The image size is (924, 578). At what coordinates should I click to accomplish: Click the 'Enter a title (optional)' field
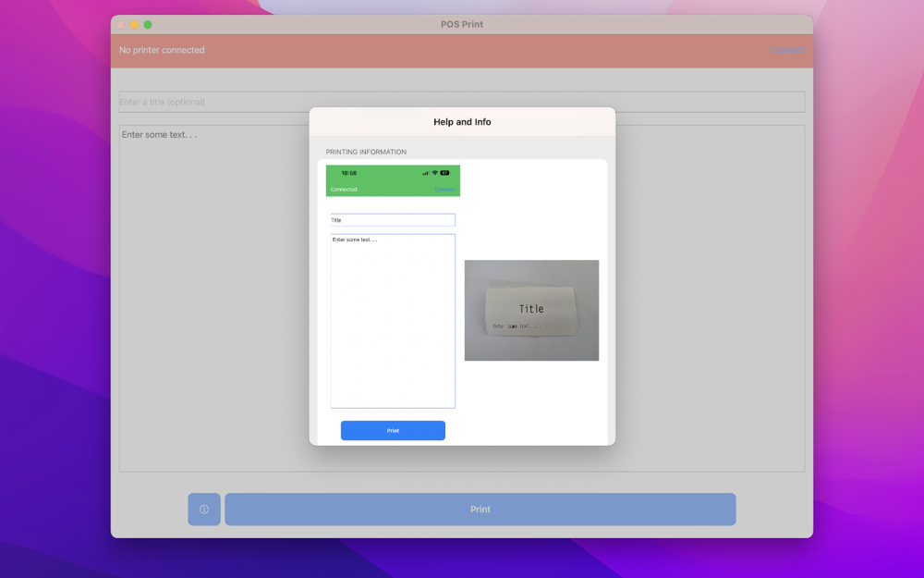click(x=461, y=102)
